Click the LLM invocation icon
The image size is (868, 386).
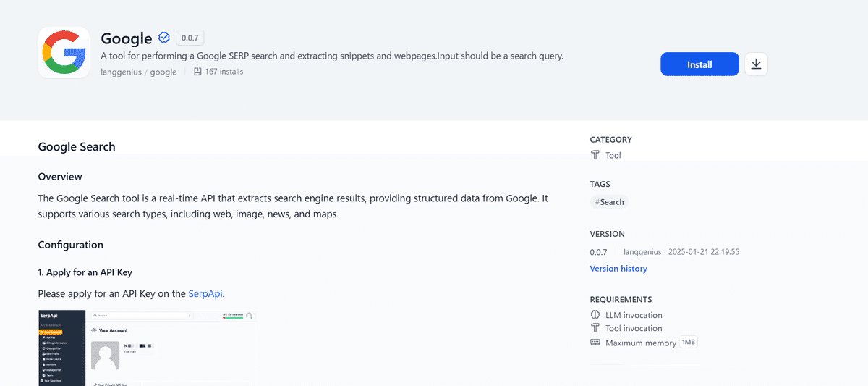click(595, 315)
